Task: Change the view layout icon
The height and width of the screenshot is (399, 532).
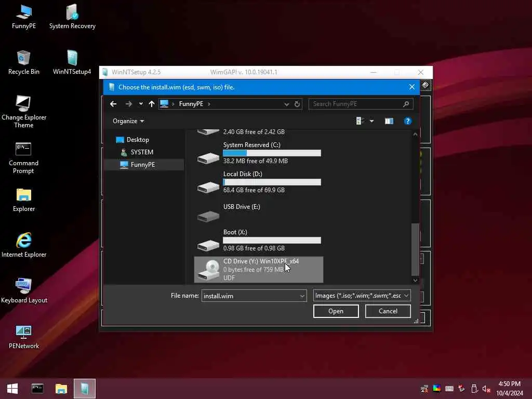Action: (x=361, y=121)
